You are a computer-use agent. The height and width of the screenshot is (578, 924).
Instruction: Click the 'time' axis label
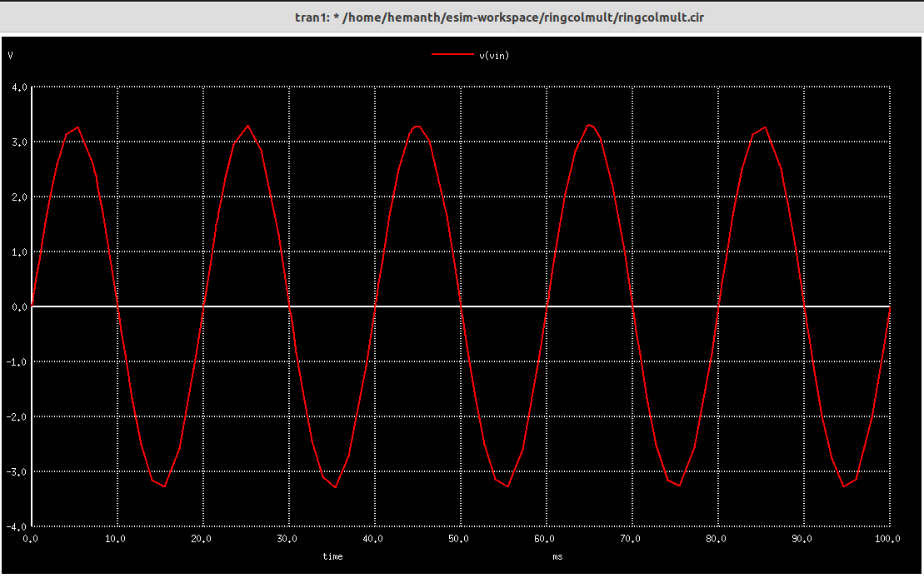(332, 557)
